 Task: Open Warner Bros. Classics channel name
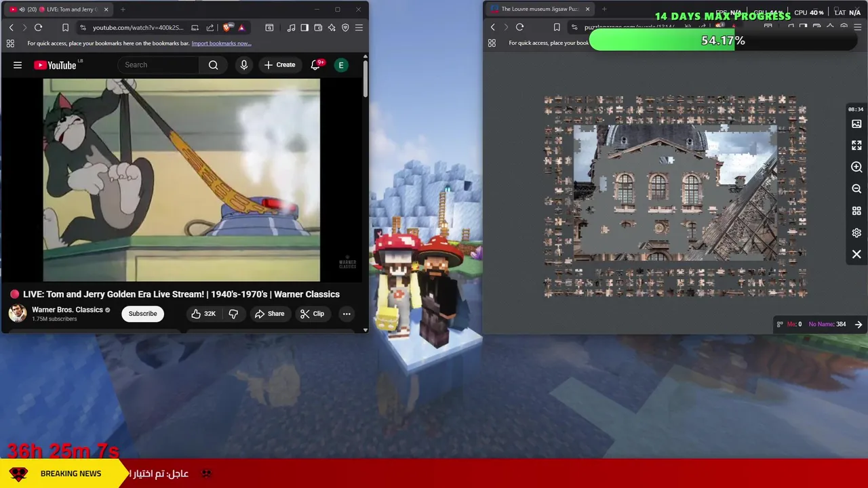(67, 310)
